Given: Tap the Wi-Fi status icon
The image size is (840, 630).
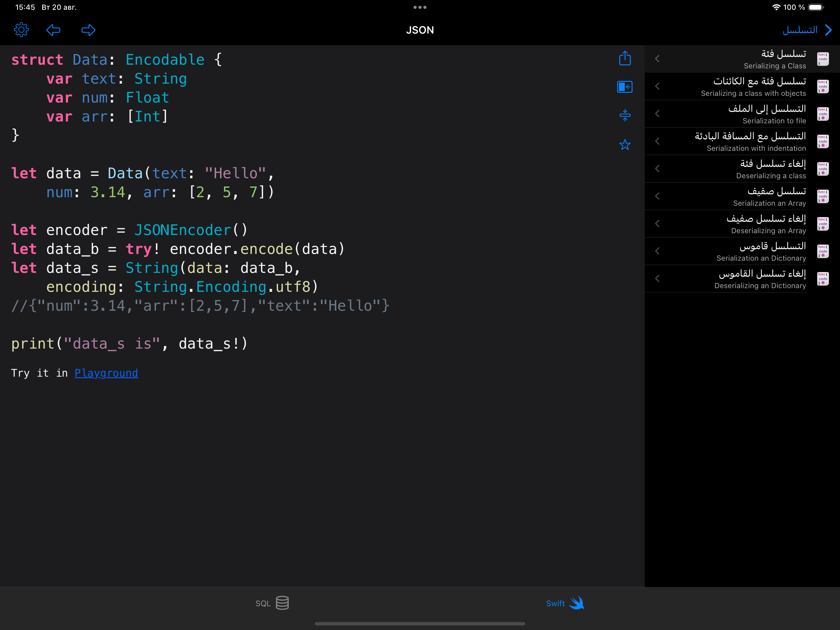Looking at the screenshot, I should point(776,7).
